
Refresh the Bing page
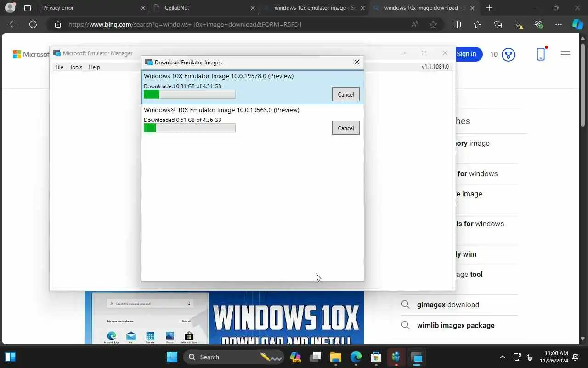tap(33, 24)
